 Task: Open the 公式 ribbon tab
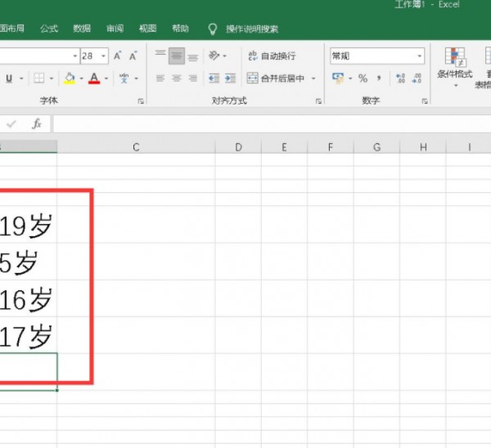click(49, 29)
